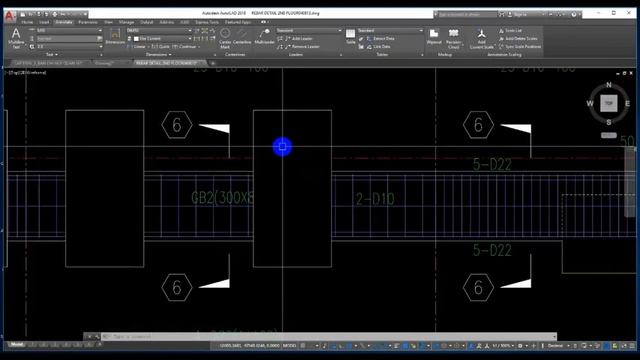Open the text style dropdown
The width and height of the screenshot is (640, 360).
click(69, 31)
